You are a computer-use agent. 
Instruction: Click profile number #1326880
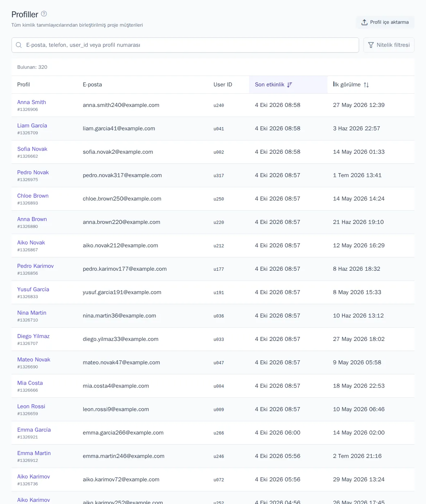[27, 226]
